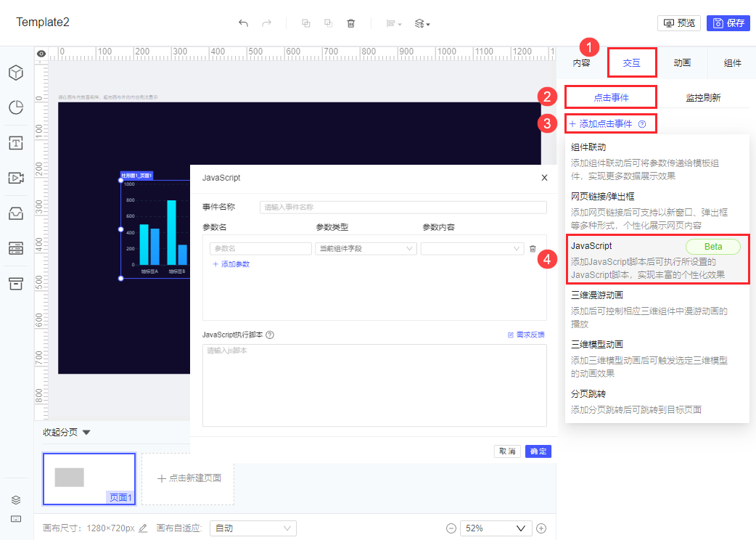Click 添加点击事件 link

click(x=601, y=124)
